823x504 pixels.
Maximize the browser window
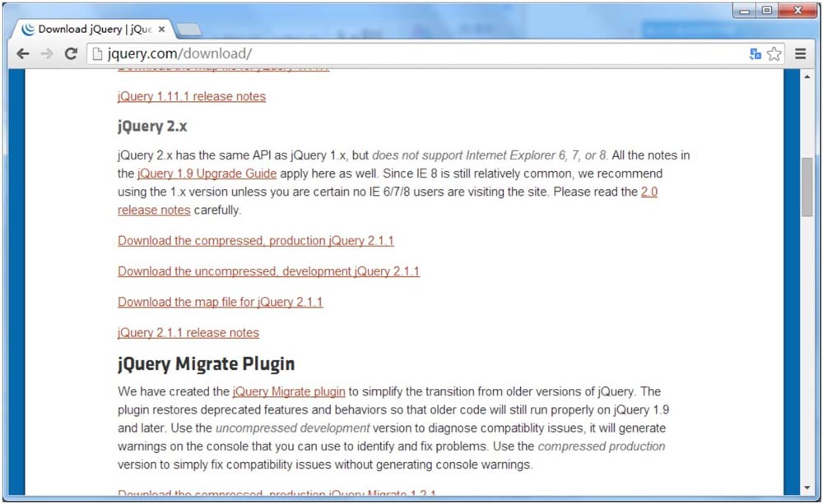(767, 11)
